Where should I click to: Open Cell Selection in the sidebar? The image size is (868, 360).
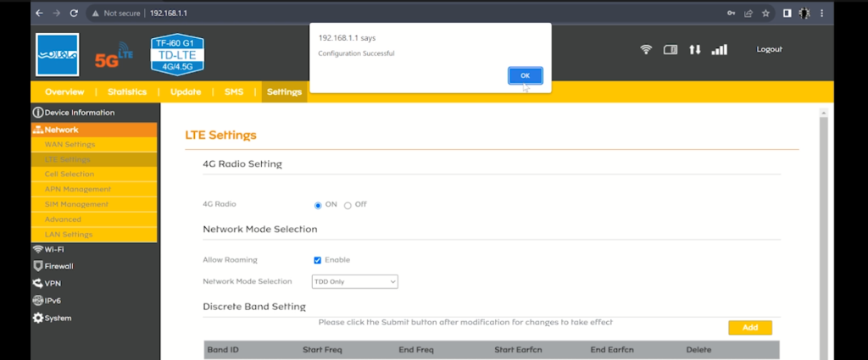70,174
